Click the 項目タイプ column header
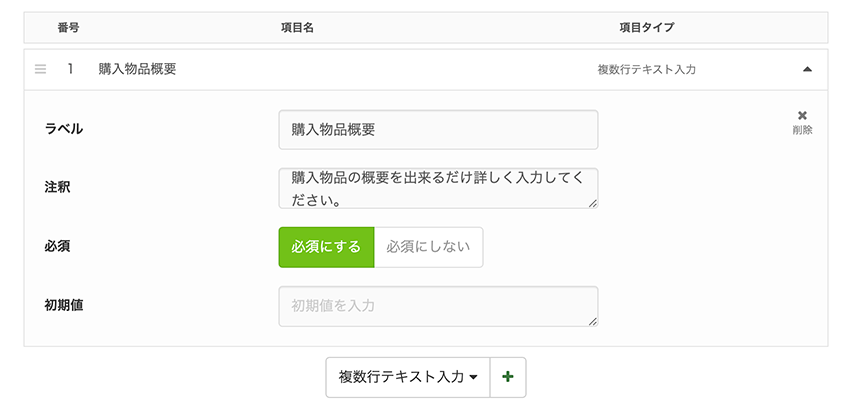This screenshot has width=850, height=417. pos(647,28)
